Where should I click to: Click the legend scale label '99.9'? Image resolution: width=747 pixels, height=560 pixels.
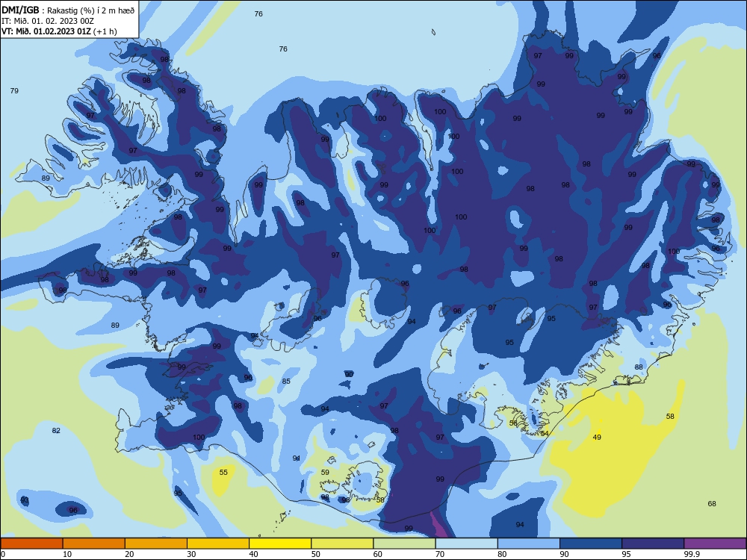tap(692, 554)
